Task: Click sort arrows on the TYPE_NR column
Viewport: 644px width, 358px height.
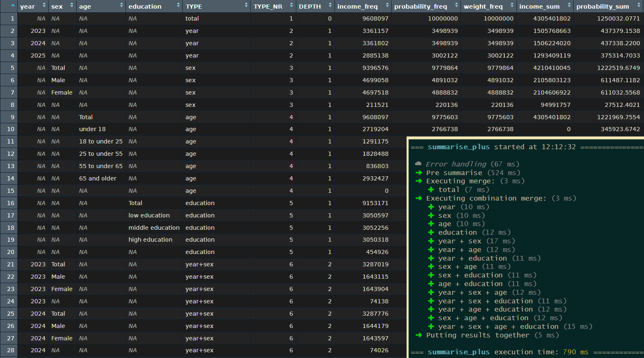Action: [x=291, y=6]
